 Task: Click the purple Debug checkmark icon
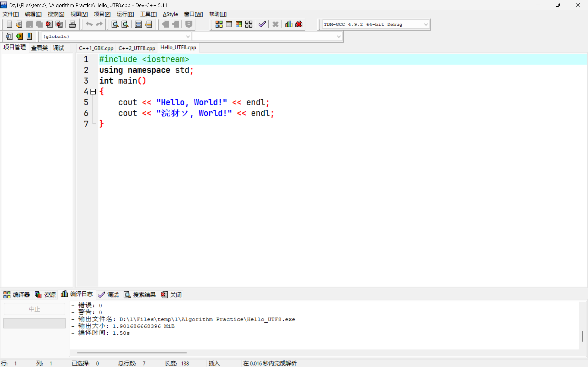coord(262,24)
